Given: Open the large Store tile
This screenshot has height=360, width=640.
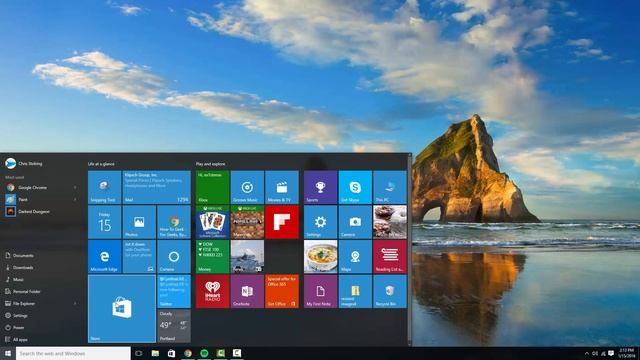Looking at the screenshot, I should 122,309.
